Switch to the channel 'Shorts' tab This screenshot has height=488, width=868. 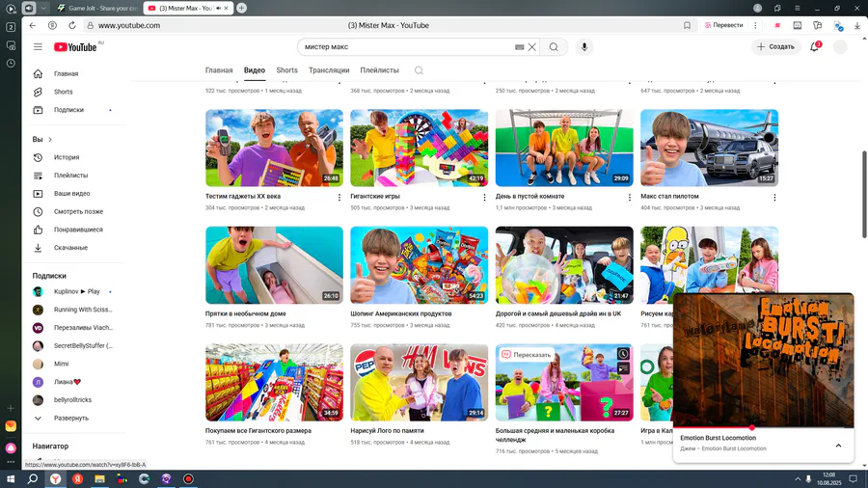coord(286,70)
